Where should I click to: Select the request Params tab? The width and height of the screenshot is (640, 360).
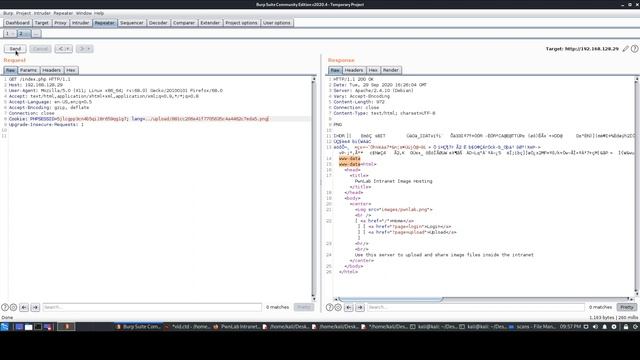[x=28, y=70]
